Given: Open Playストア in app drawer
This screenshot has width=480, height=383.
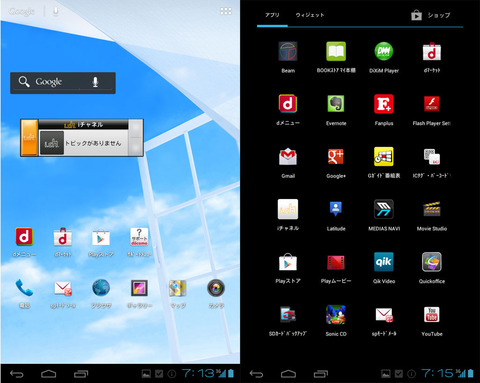Looking at the screenshot, I should click(x=288, y=262).
